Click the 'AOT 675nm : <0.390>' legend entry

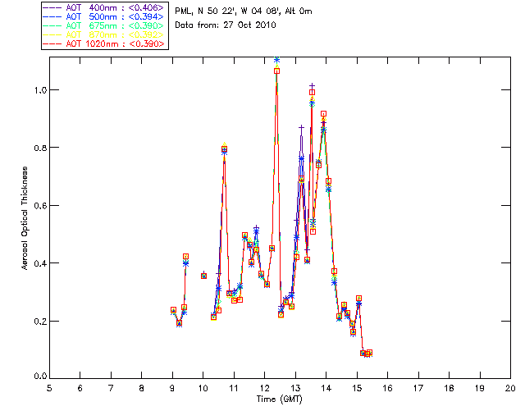[x=104, y=25]
